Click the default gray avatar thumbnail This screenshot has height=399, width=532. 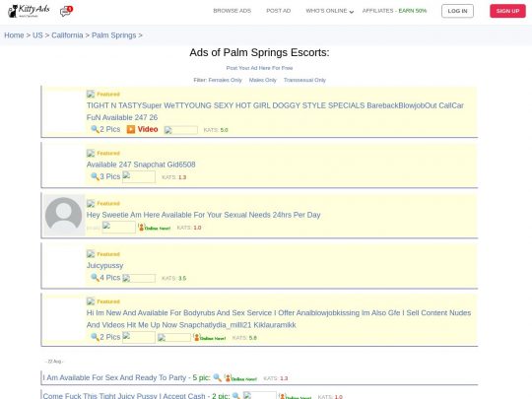[64, 215]
